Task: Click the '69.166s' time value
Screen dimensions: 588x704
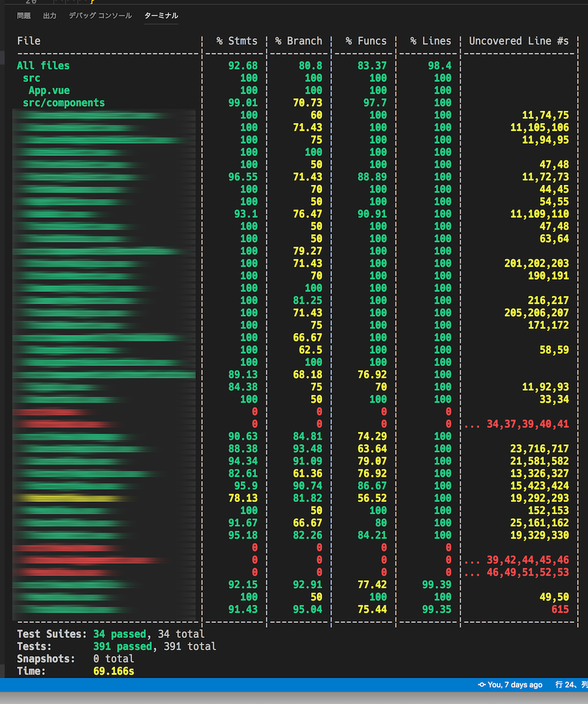Action: click(x=114, y=671)
